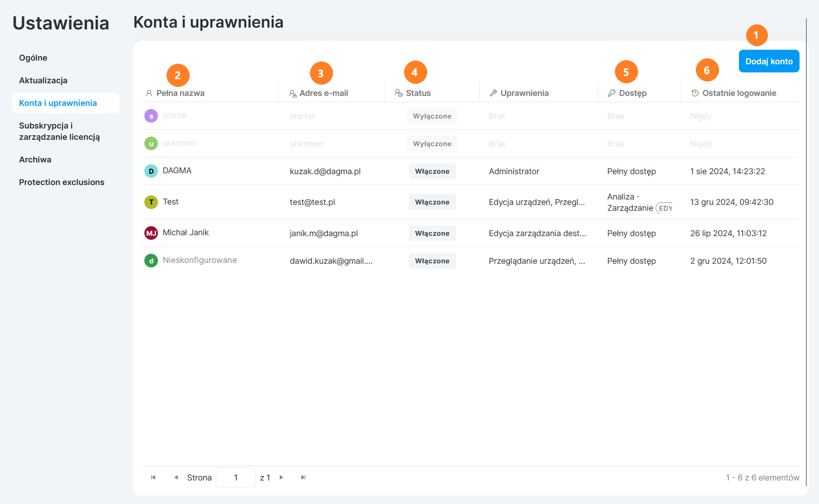Click Wyłączone status badge for starter
Screen dimensions: 819x504
point(432,116)
